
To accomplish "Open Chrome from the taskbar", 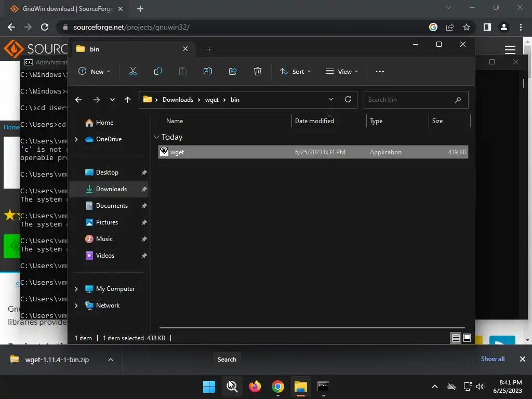I will (277, 387).
